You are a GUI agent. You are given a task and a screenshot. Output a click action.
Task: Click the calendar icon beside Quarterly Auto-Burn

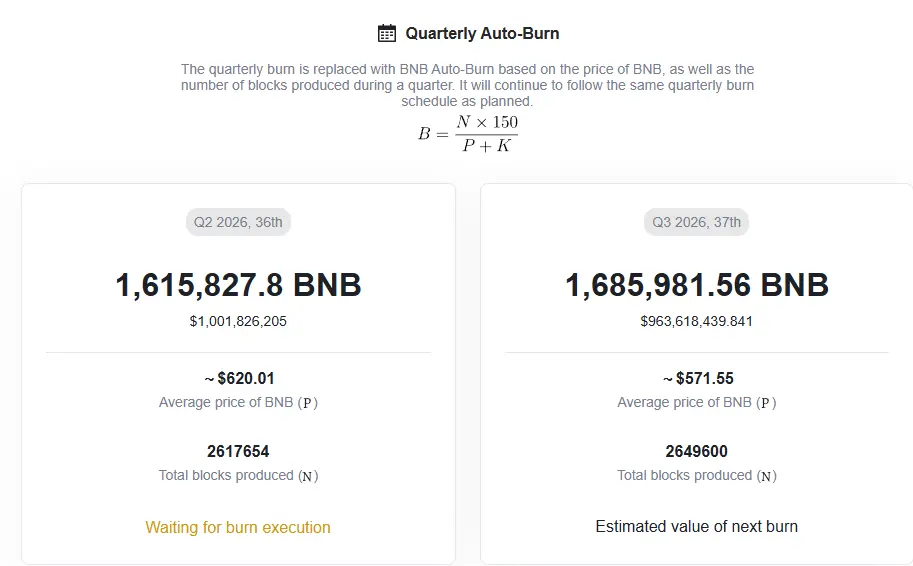[387, 33]
